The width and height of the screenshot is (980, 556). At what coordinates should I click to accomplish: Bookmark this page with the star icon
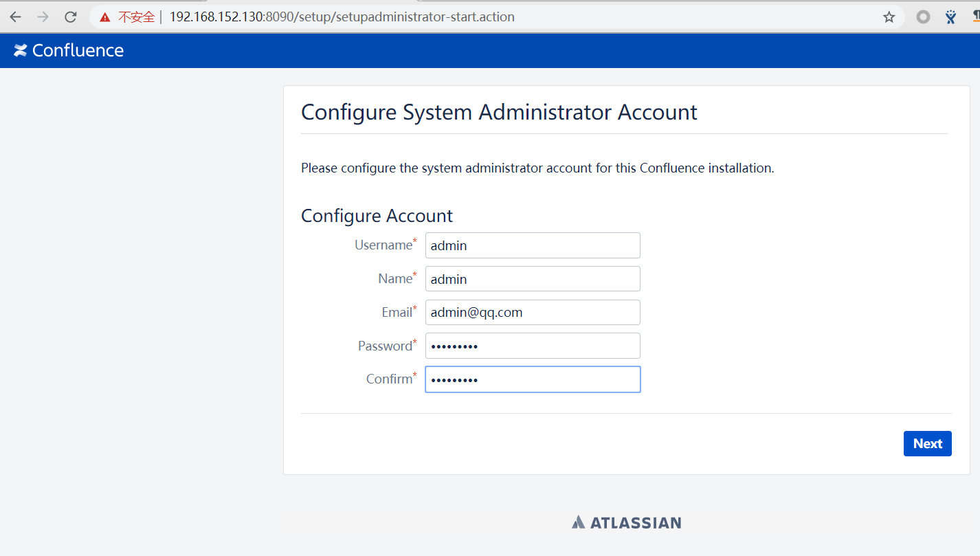point(889,17)
